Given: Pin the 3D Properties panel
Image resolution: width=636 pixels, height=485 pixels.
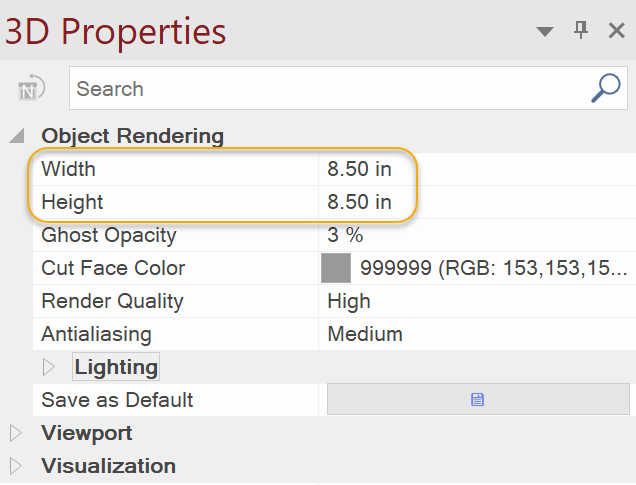Looking at the screenshot, I should pos(581,31).
